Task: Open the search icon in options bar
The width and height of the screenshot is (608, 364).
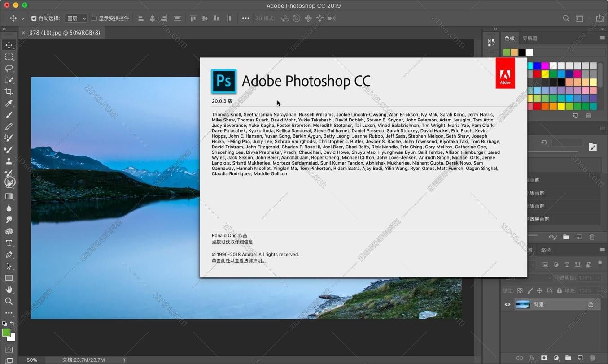Action: click(566, 18)
